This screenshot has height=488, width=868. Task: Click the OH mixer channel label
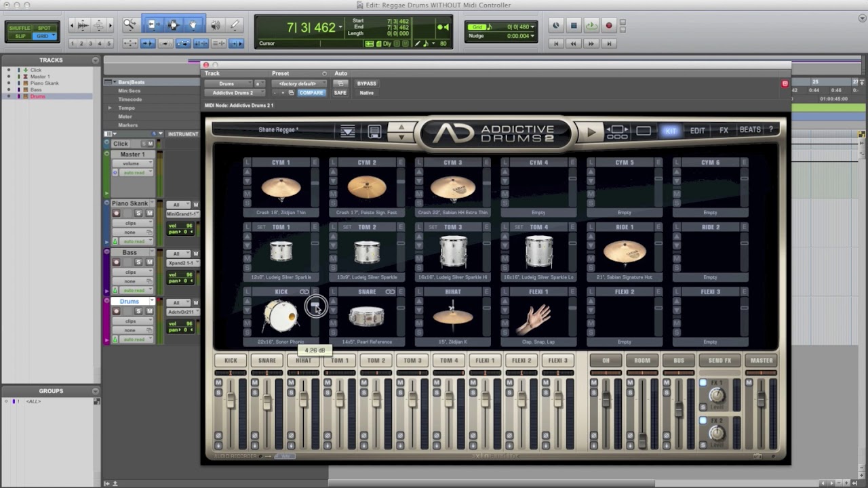(x=606, y=361)
